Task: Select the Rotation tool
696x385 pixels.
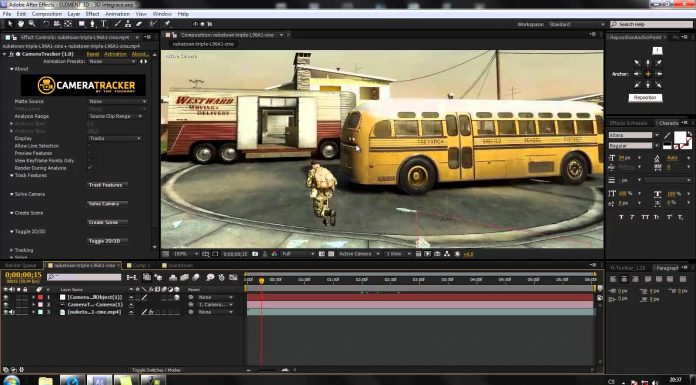Action: coord(46,24)
